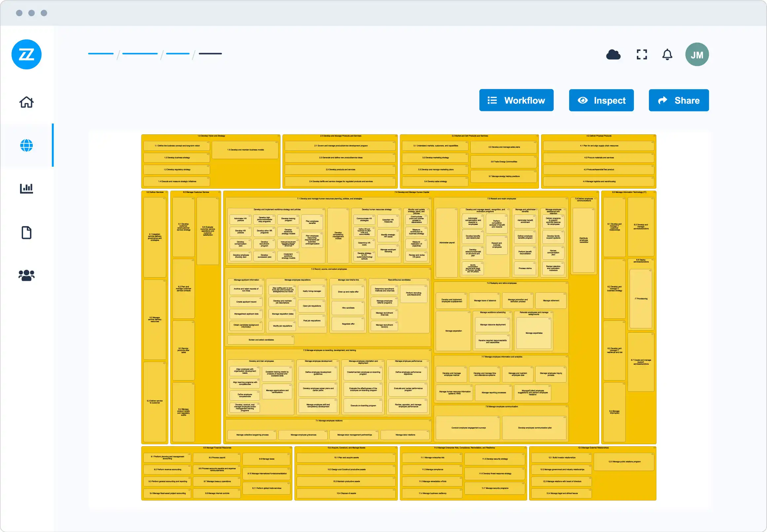
Task: Click the home icon in sidebar
Action: coord(26,102)
